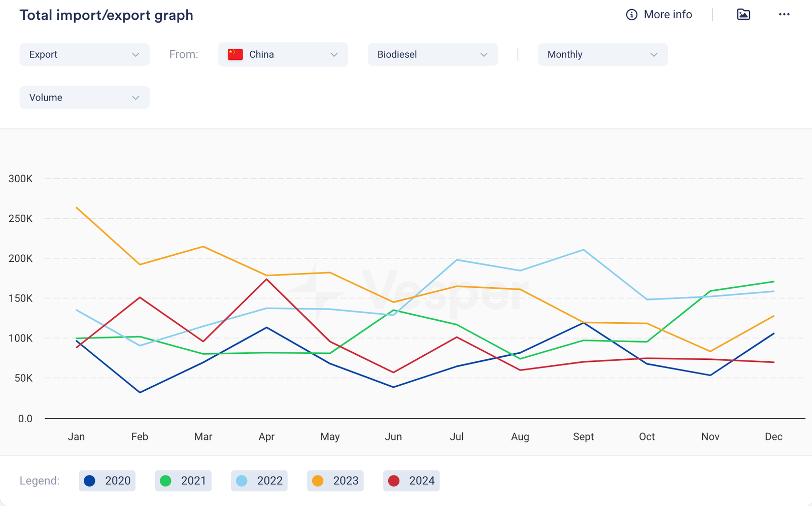
Task: Click the chevron arrow in Biodiesel dropdown
Action: (484, 55)
